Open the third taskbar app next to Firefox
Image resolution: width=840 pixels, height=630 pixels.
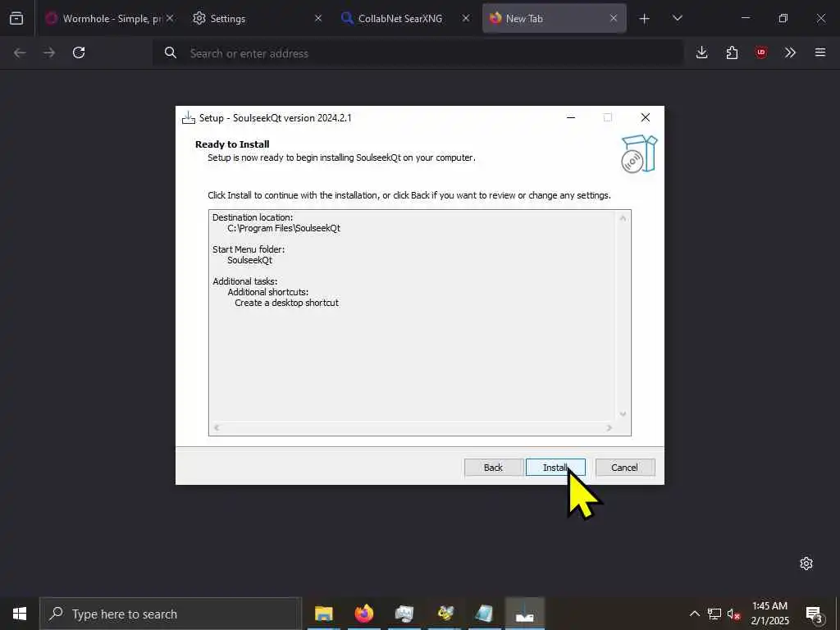(404, 614)
